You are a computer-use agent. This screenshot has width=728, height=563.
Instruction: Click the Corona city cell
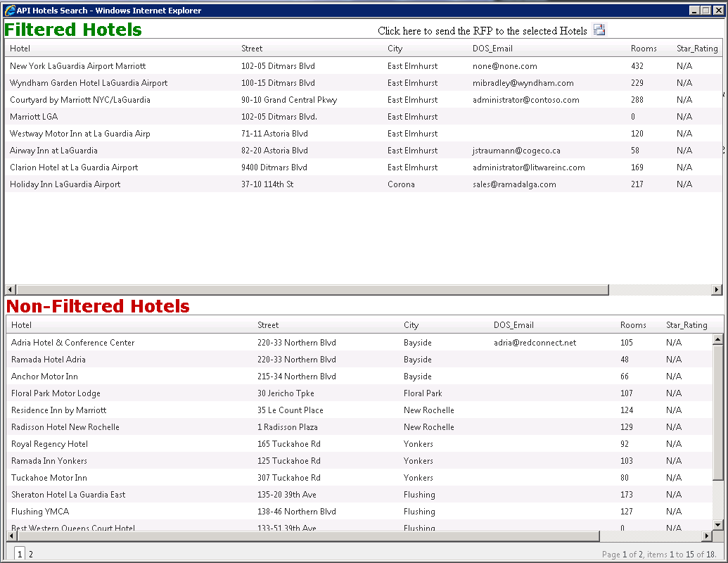[x=401, y=184]
